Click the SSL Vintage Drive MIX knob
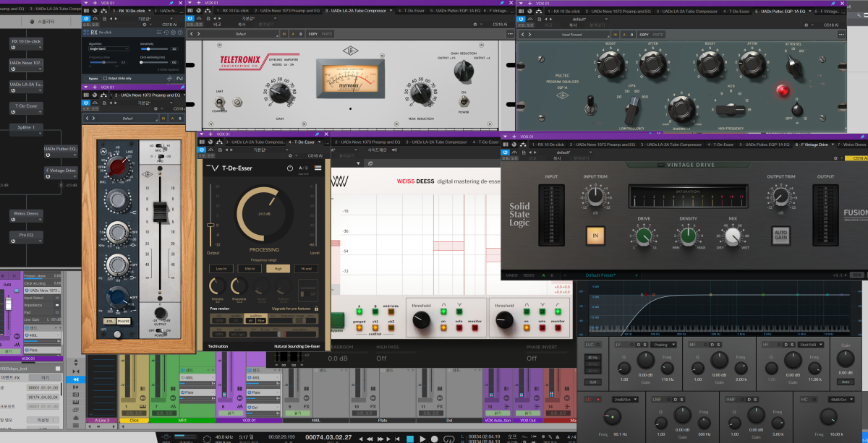Screen dimensions: 868x443 733,236
